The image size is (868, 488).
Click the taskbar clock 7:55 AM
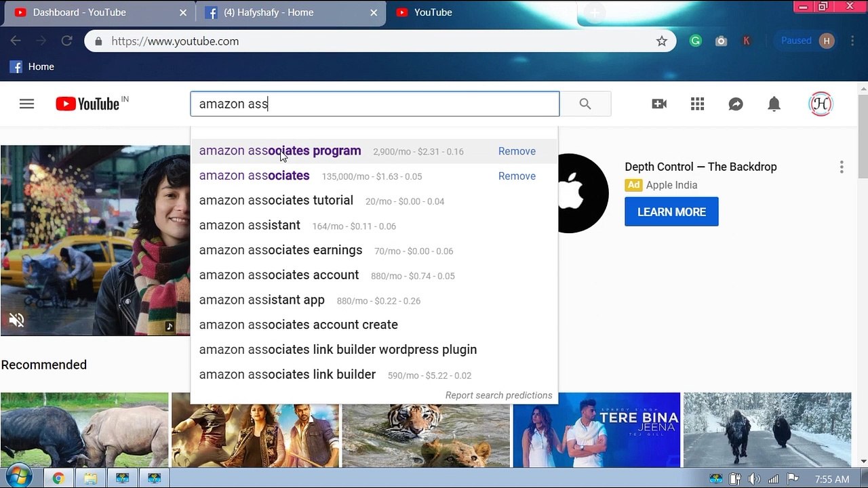[832, 479]
